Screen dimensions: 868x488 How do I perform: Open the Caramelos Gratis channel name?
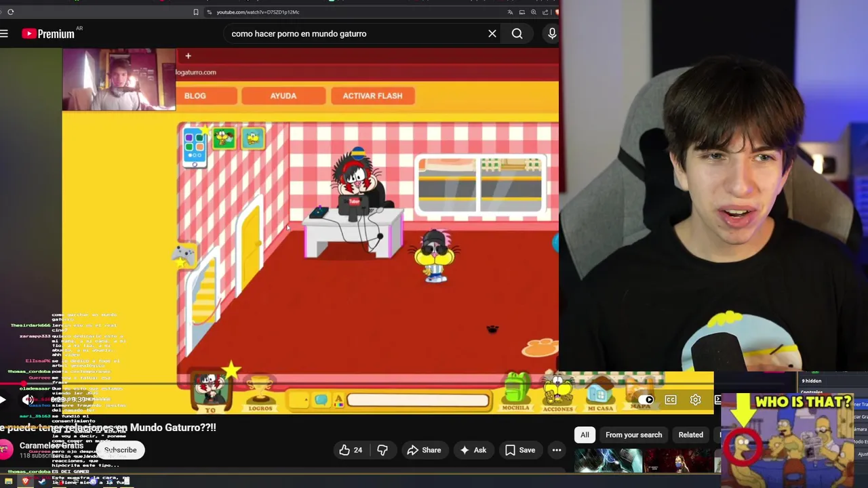52,445
